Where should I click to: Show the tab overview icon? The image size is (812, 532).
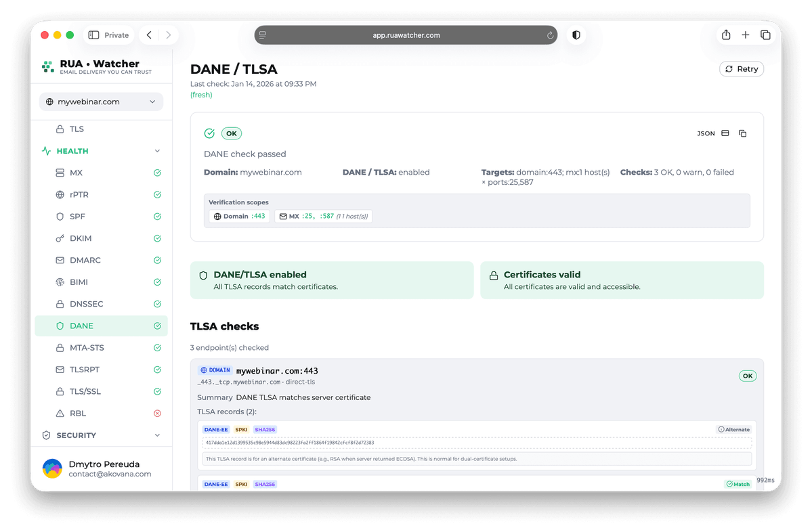[x=765, y=35]
